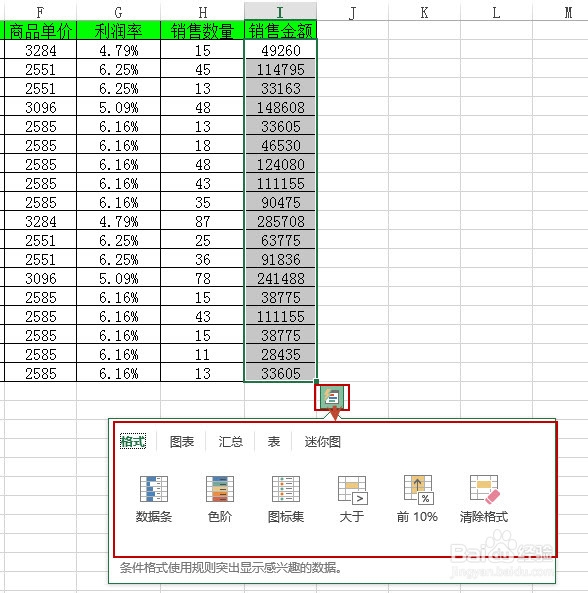
Task: Select column F header
Action: coord(40,12)
